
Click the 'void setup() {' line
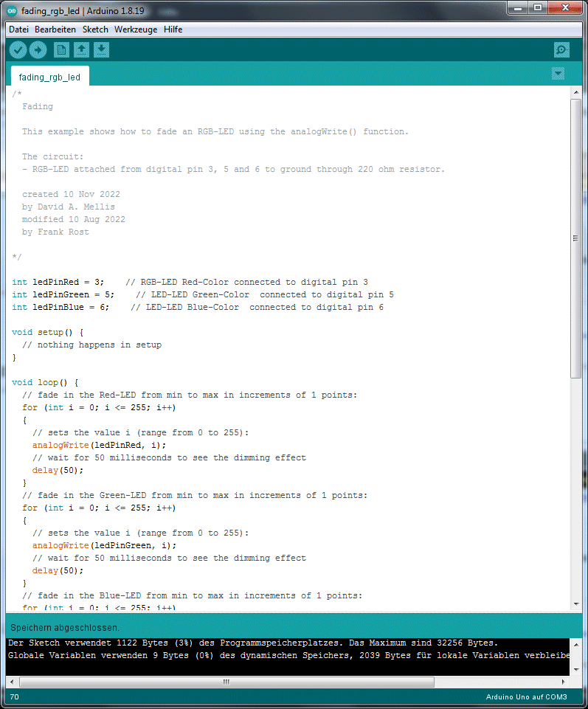click(x=47, y=332)
